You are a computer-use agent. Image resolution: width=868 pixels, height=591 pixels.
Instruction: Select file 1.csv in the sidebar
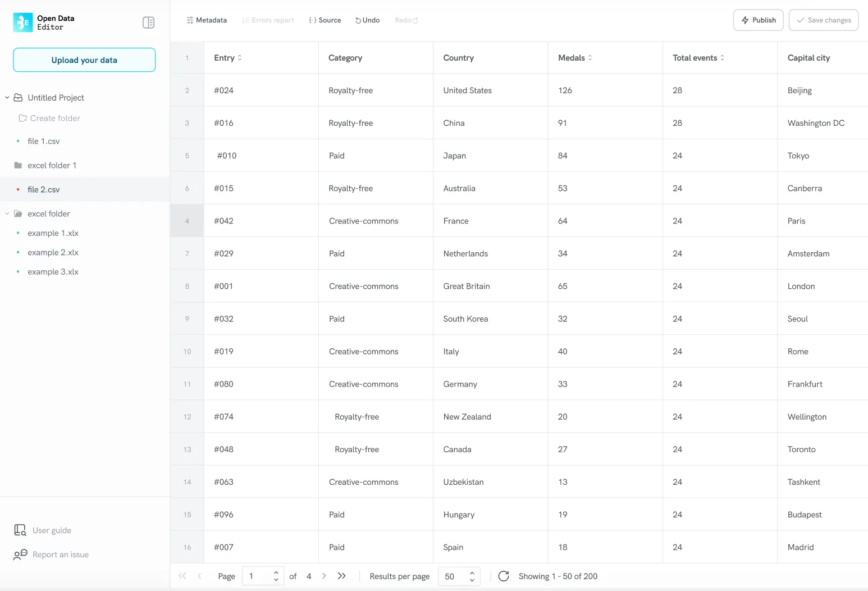coord(44,141)
